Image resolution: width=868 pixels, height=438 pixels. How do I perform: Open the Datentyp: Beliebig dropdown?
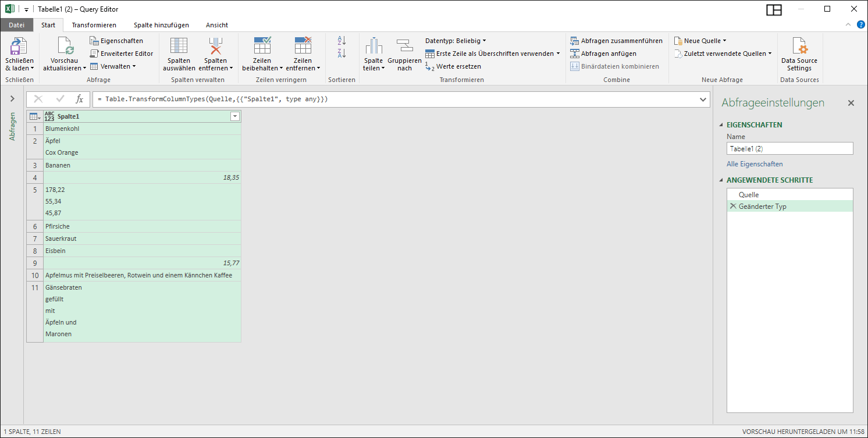456,41
